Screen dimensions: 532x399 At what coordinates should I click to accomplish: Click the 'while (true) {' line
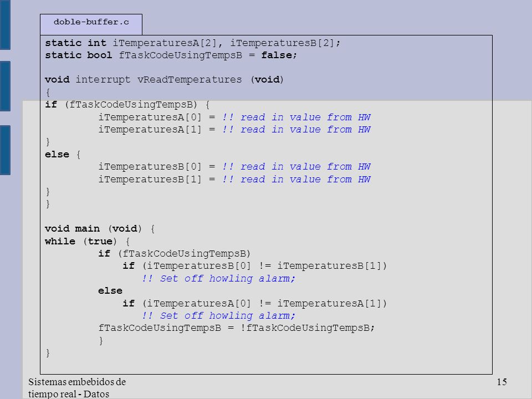87,241
